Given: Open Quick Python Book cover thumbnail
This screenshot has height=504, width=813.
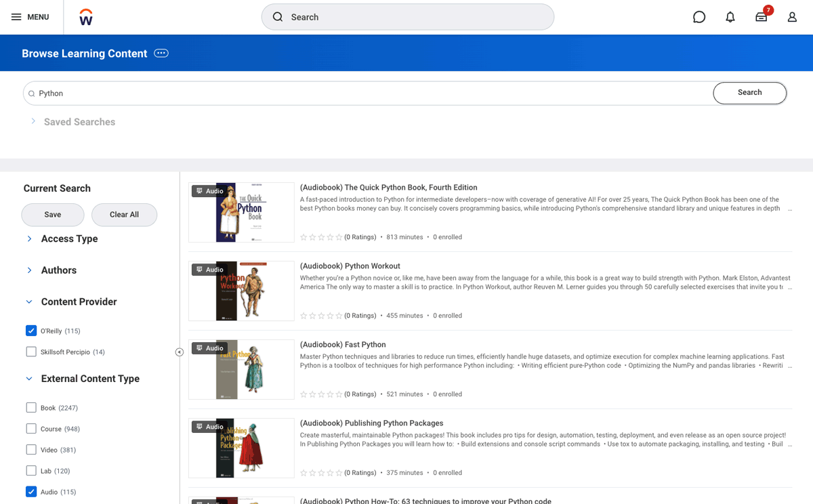Looking at the screenshot, I should pyautogui.click(x=241, y=212).
